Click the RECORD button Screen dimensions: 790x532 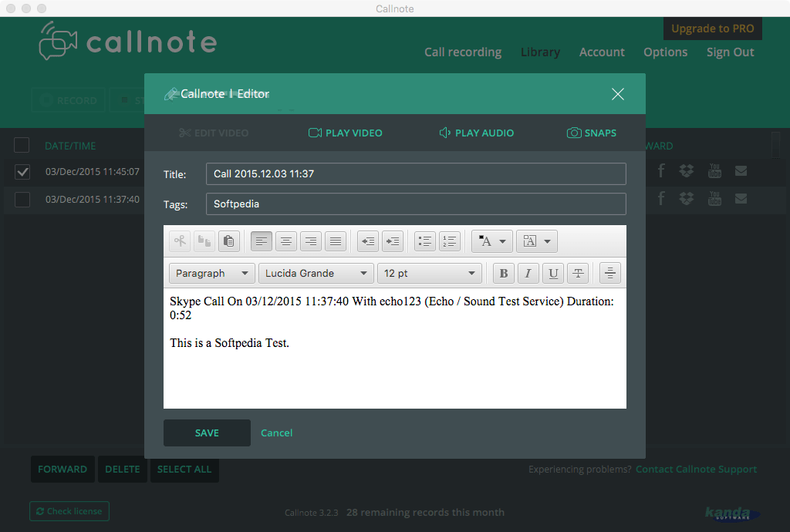68,101
